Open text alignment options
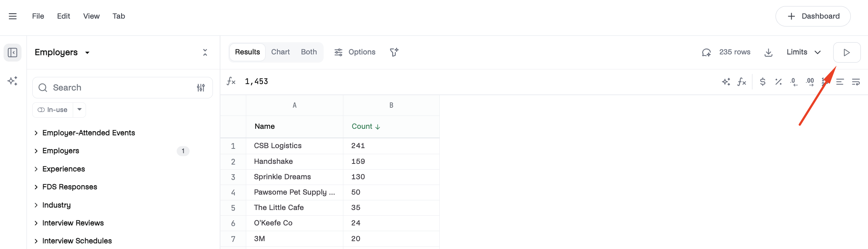Screen dimensions: 868x249 840,82
